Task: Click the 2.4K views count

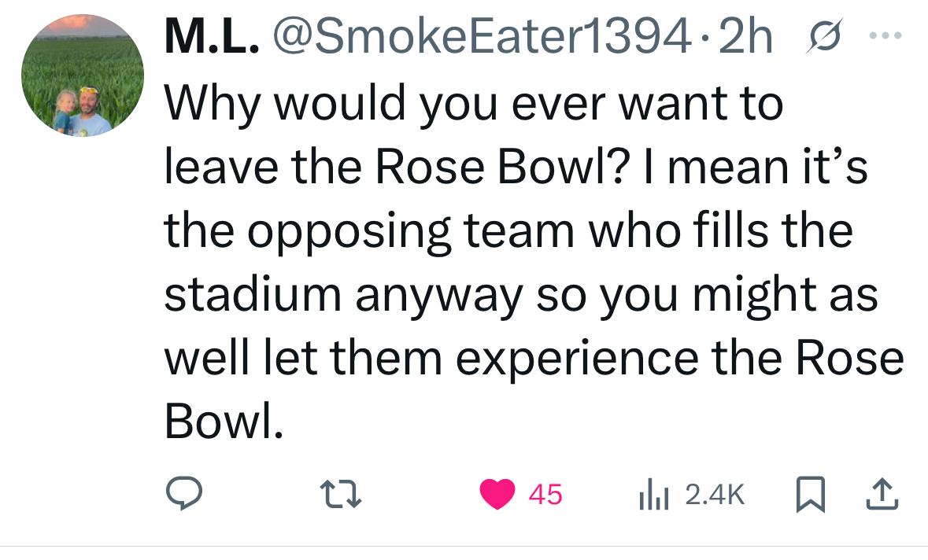Action: tap(714, 495)
